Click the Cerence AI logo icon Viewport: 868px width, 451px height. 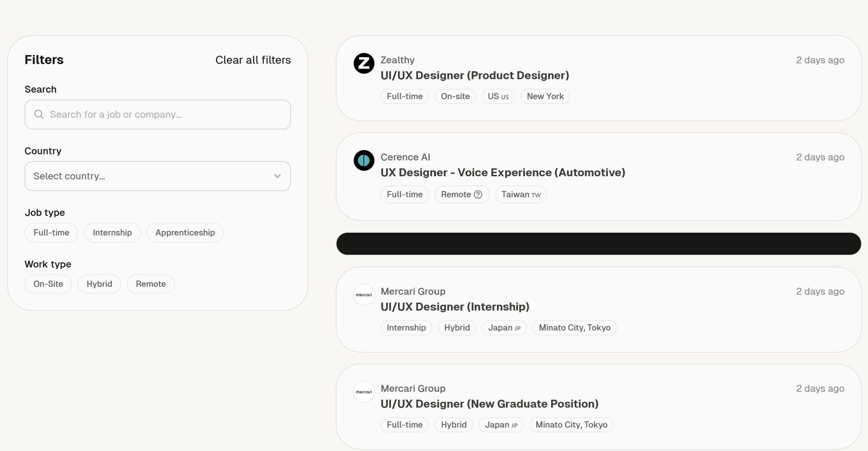[363, 160]
